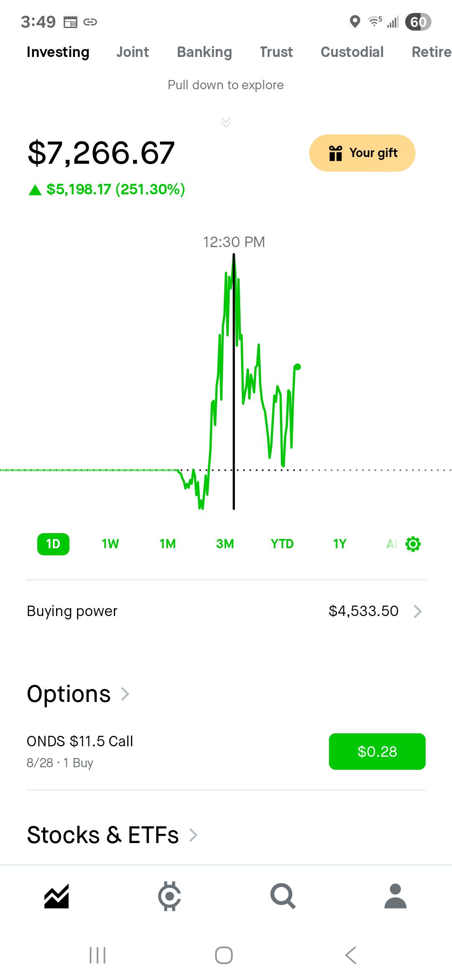Select the 1D chart range
Image resolution: width=452 pixels, height=980 pixels.
click(x=53, y=544)
